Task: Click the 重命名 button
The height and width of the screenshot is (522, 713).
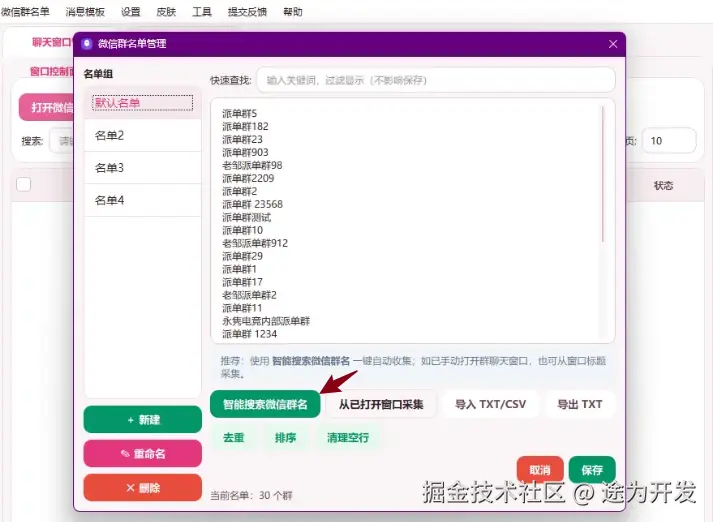Action: [x=143, y=453]
